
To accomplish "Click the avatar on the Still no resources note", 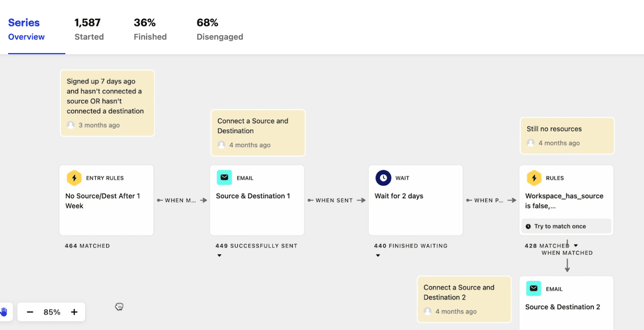I will [x=530, y=143].
